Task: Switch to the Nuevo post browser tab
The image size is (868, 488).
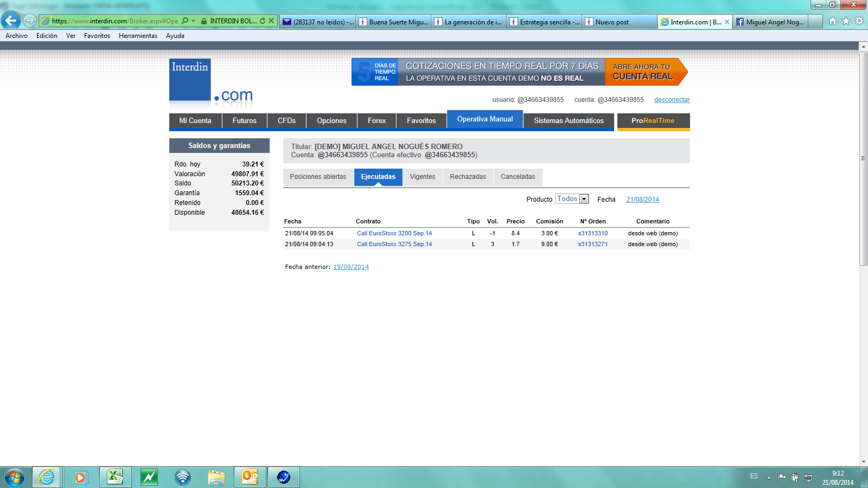Action: pyautogui.click(x=620, y=22)
